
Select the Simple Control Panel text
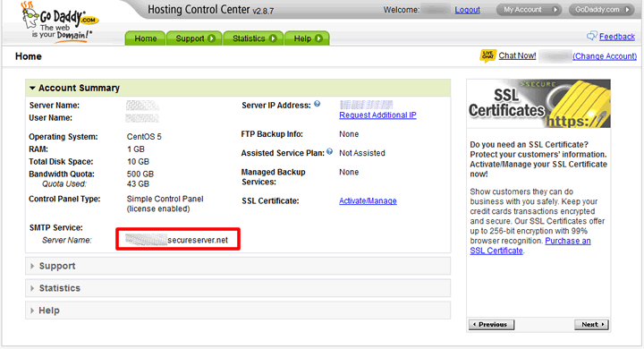[165, 199]
